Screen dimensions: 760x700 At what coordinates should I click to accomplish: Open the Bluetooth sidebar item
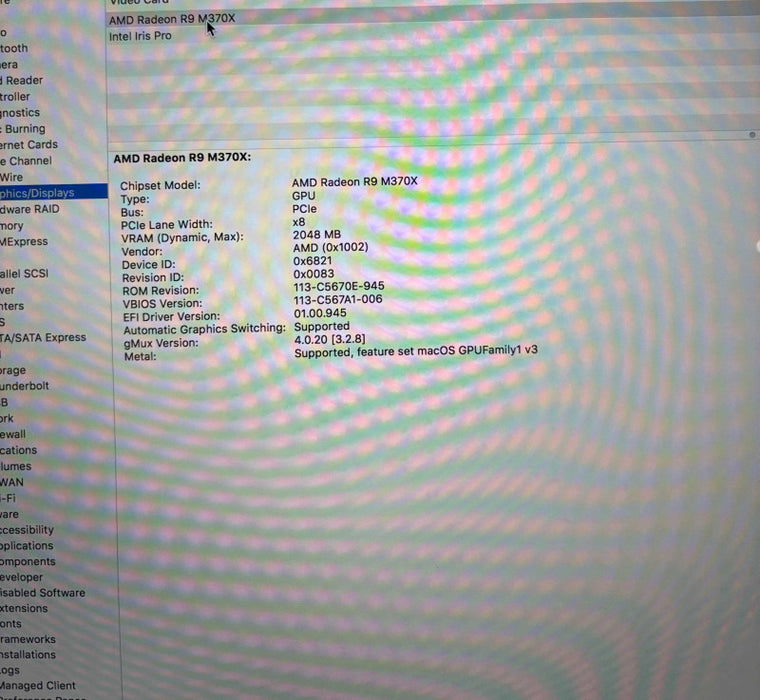click(x=14, y=48)
